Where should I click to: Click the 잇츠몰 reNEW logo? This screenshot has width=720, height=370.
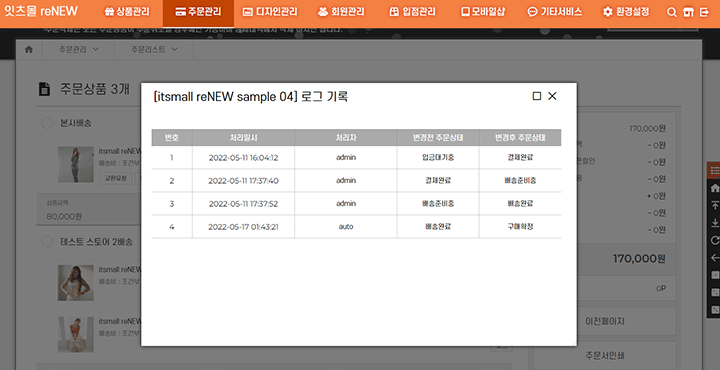[x=41, y=11]
